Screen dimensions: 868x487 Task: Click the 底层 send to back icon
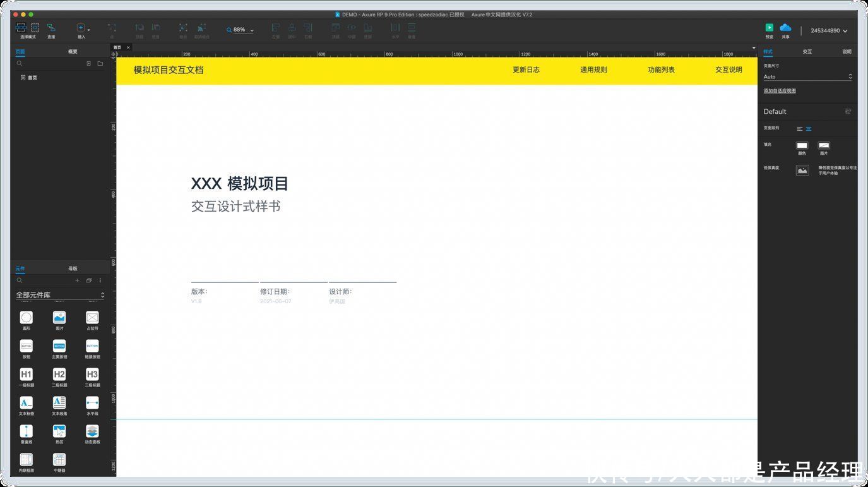[156, 28]
